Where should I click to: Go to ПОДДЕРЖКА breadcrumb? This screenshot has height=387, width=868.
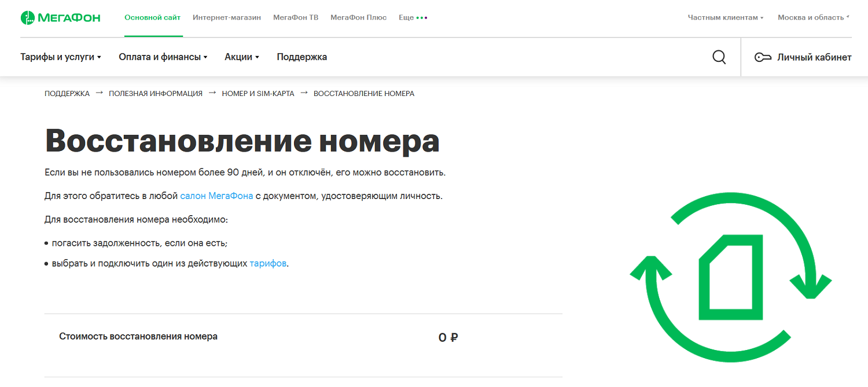[67, 93]
